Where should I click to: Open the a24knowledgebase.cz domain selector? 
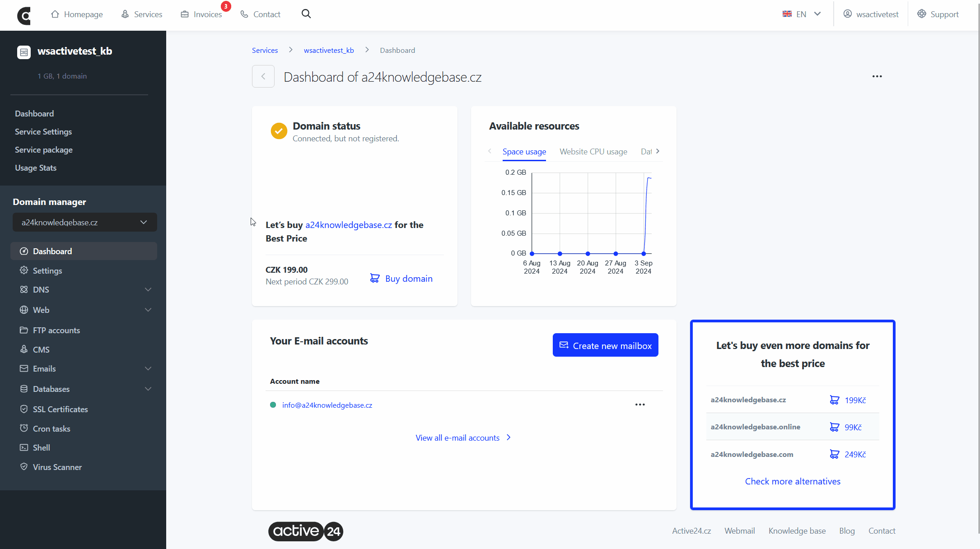pos(84,222)
